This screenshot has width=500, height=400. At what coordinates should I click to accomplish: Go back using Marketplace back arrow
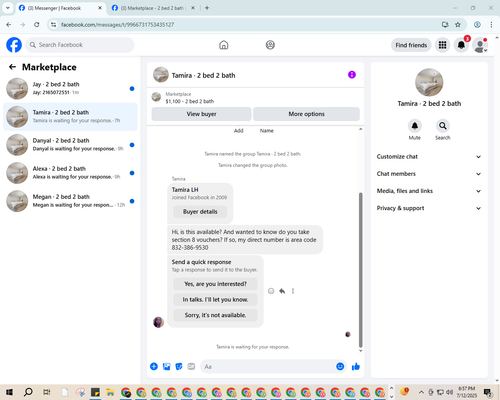[12, 67]
